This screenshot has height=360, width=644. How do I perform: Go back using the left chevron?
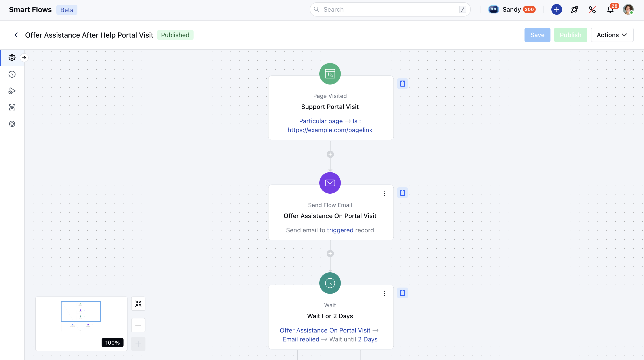pos(16,35)
